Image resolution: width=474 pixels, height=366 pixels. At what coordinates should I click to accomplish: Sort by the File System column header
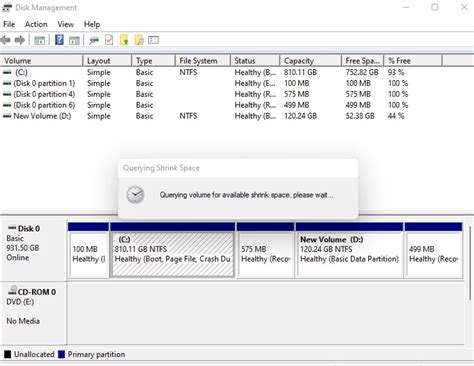coord(203,61)
